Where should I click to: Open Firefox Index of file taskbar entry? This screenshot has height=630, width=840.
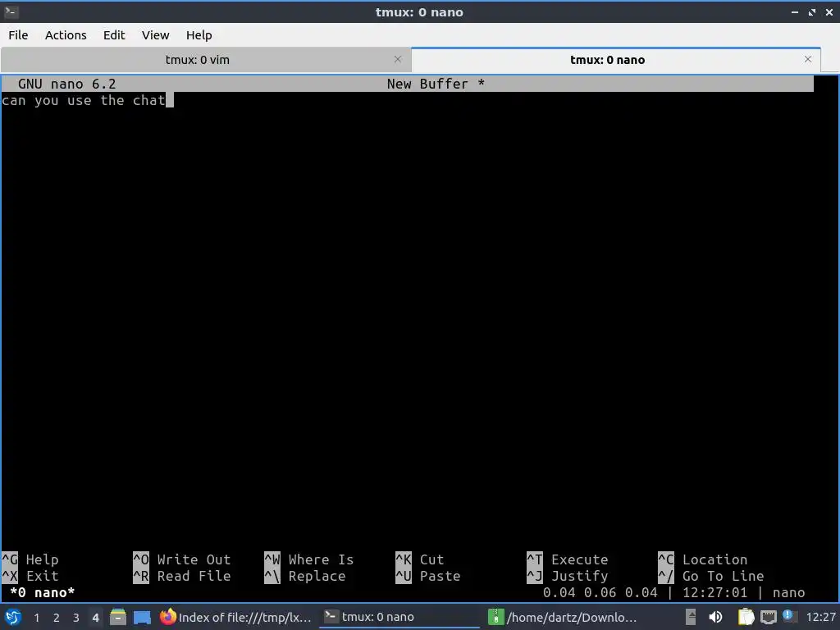235,617
